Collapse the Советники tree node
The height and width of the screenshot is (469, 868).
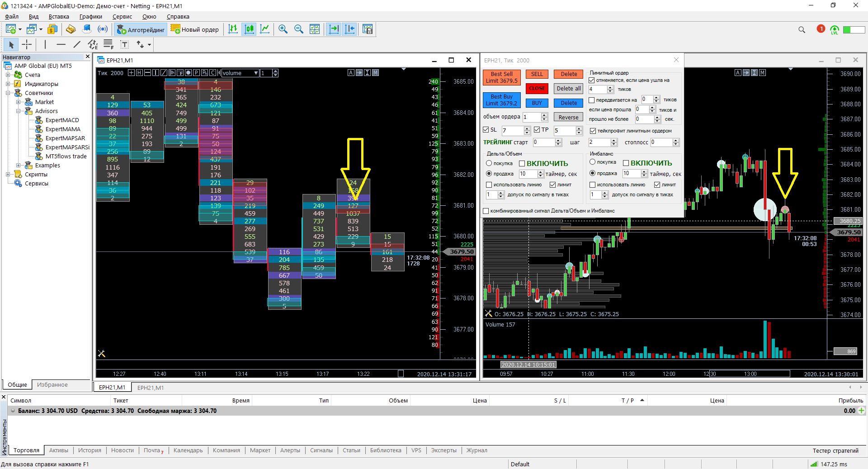[x=8, y=93]
